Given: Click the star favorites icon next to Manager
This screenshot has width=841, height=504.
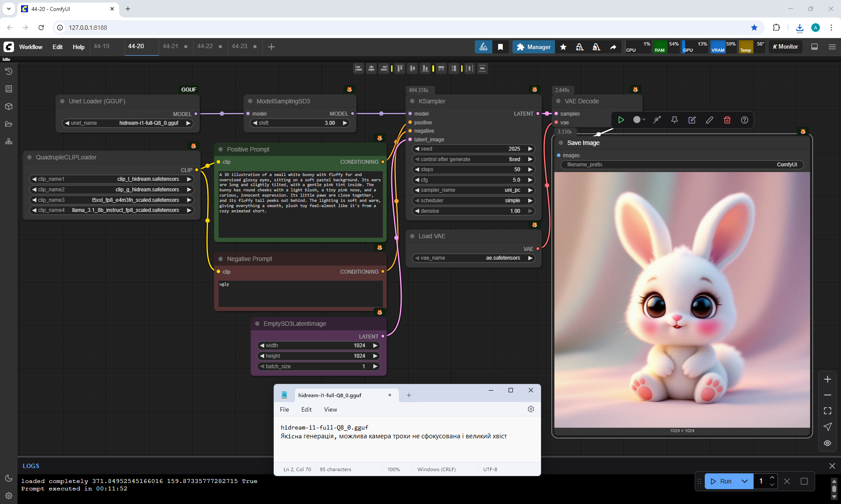Looking at the screenshot, I should coord(563,47).
